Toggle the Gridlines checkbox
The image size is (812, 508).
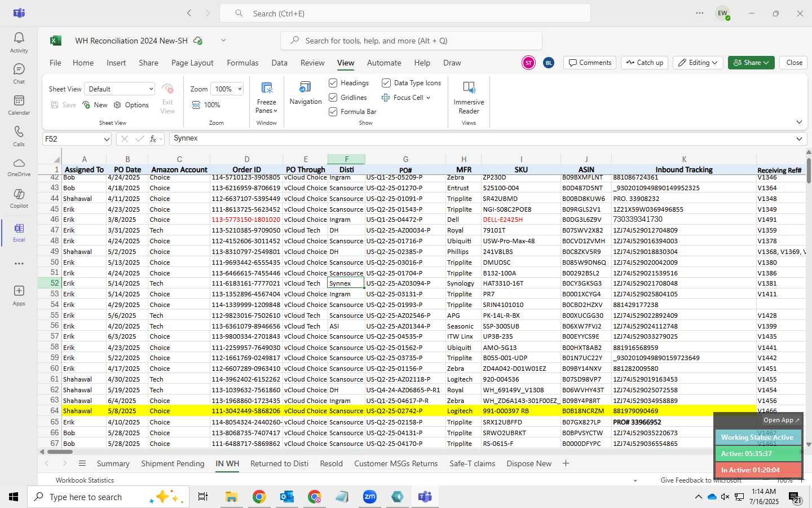pyautogui.click(x=333, y=98)
